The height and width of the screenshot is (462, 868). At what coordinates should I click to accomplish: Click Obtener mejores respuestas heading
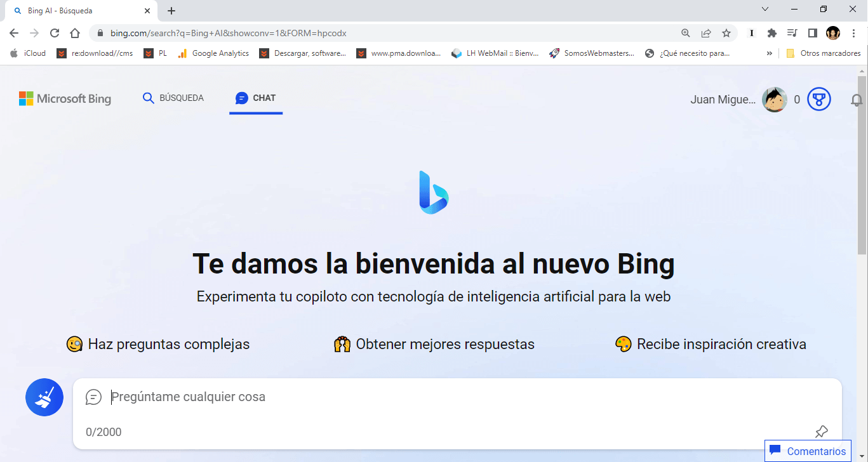[434, 345]
